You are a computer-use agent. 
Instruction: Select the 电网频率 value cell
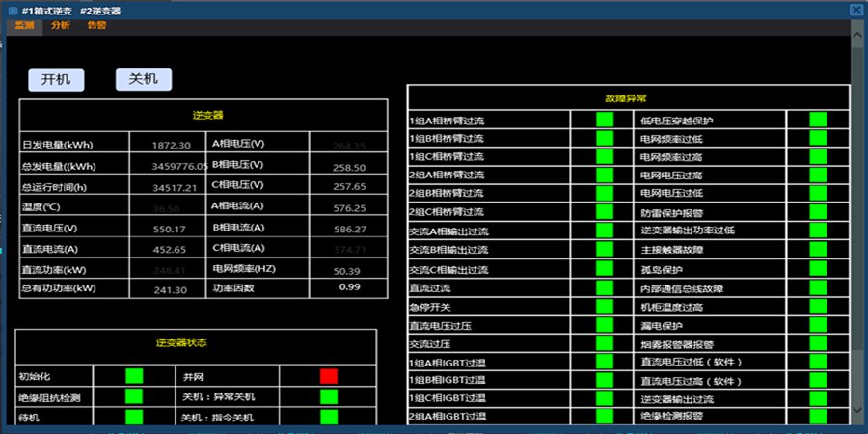(346, 271)
